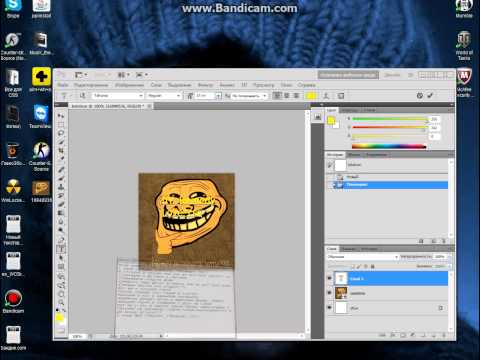The image size is (480, 360).
Task: Click the color spectrum ramp in Color panel
Action: coord(389,146)
